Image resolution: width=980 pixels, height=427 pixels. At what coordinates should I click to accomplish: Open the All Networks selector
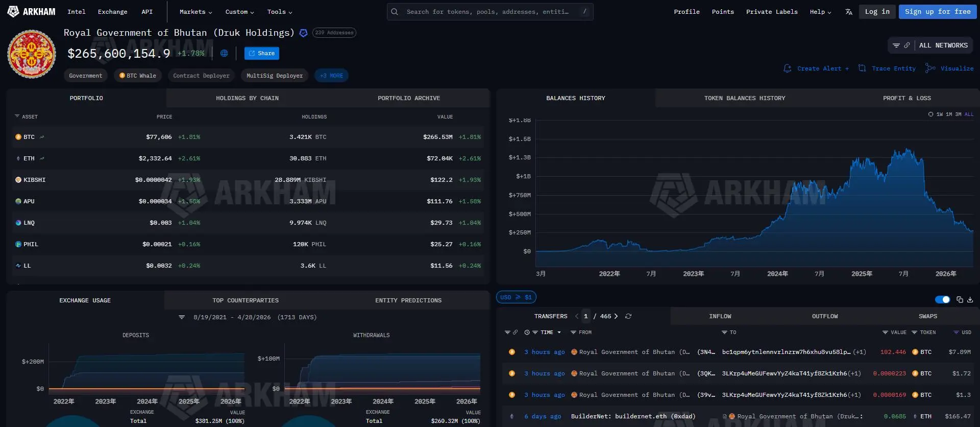pyautogui.click(x=943, y=45)
